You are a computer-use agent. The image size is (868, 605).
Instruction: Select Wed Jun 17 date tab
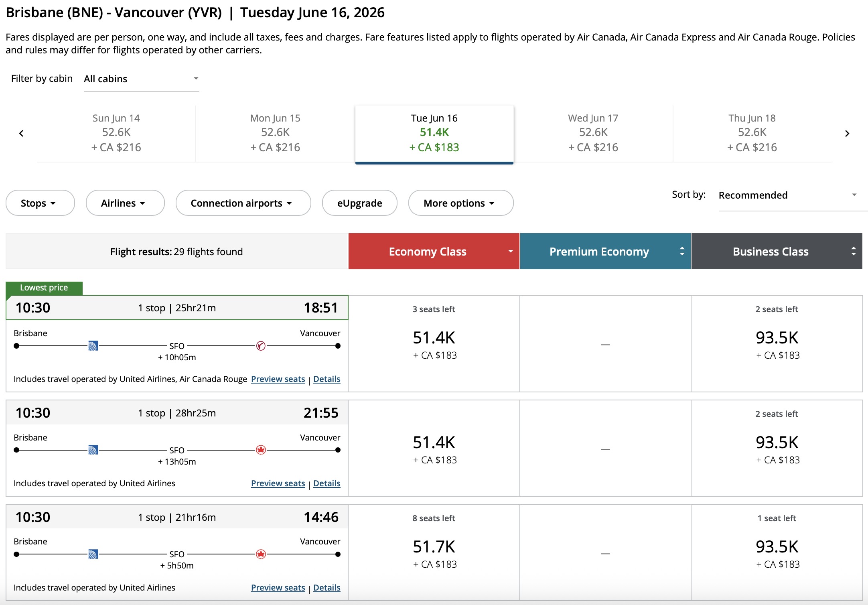[593, 133]
